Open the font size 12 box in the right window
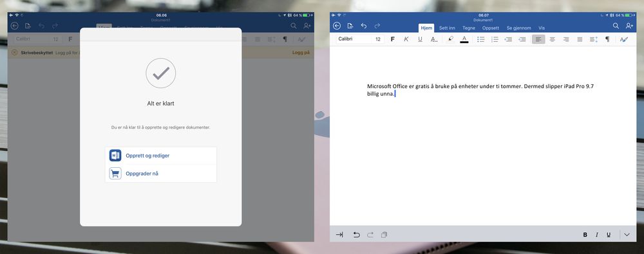 pos(378,39)
